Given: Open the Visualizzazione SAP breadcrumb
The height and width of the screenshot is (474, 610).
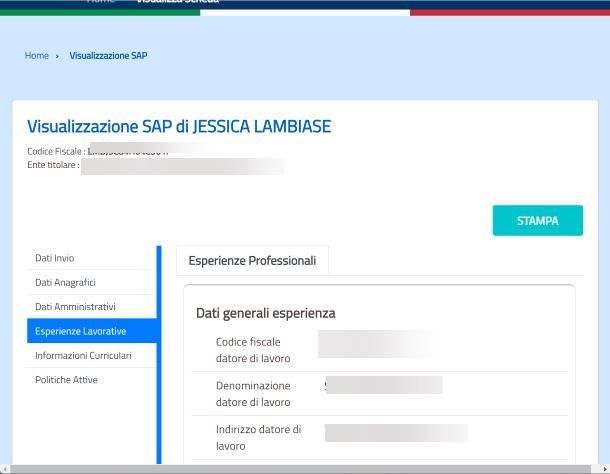Looking at the screenshot, I should pyautogui.click(x=108, y=56).
